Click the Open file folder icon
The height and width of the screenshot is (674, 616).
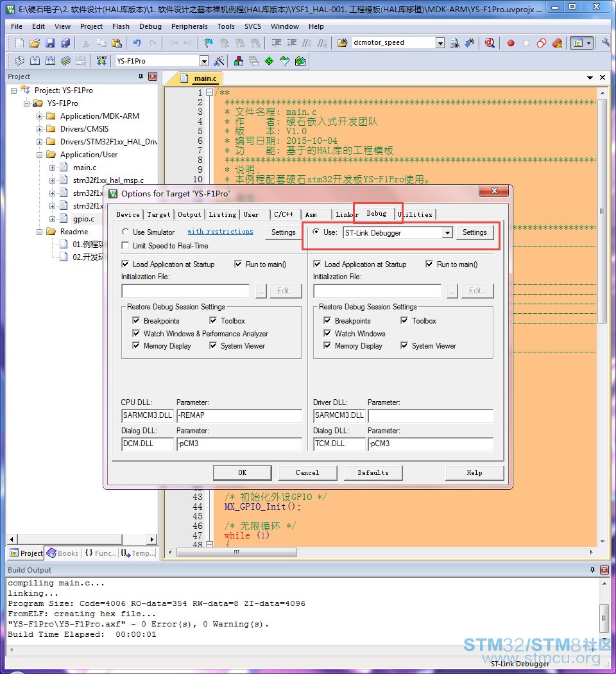click(x=35, y=42)
